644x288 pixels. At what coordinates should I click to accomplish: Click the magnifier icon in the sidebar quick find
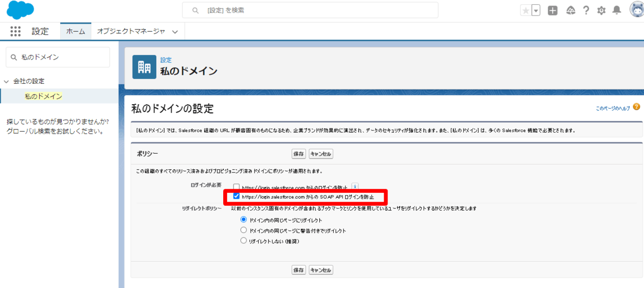[14, 57]
